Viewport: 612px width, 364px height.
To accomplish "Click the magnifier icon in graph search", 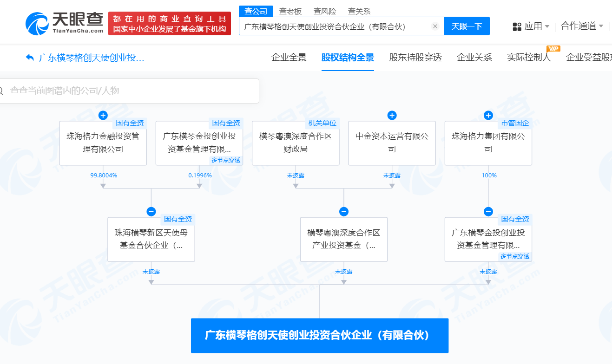I will click(1, 91).
